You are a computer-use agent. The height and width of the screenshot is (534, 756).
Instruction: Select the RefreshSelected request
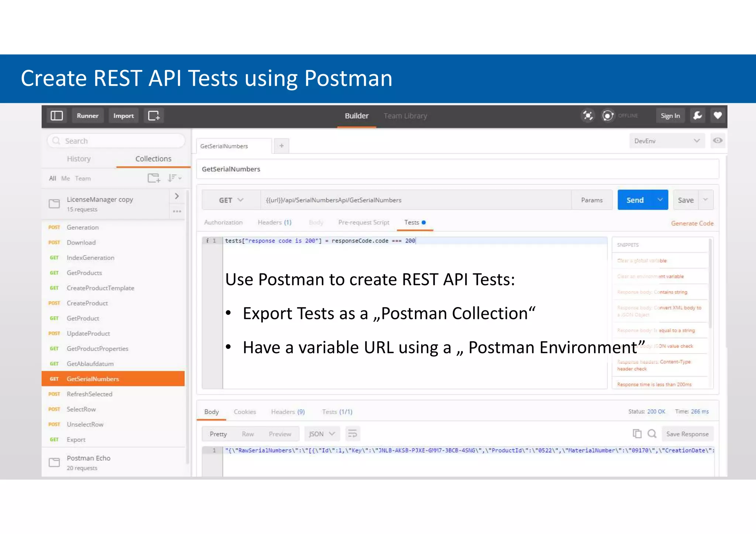[113, 394]
